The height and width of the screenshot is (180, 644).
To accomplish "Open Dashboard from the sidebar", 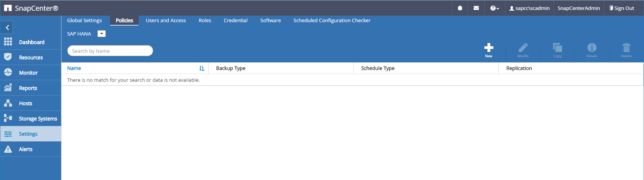I will [x=31, y=42].
